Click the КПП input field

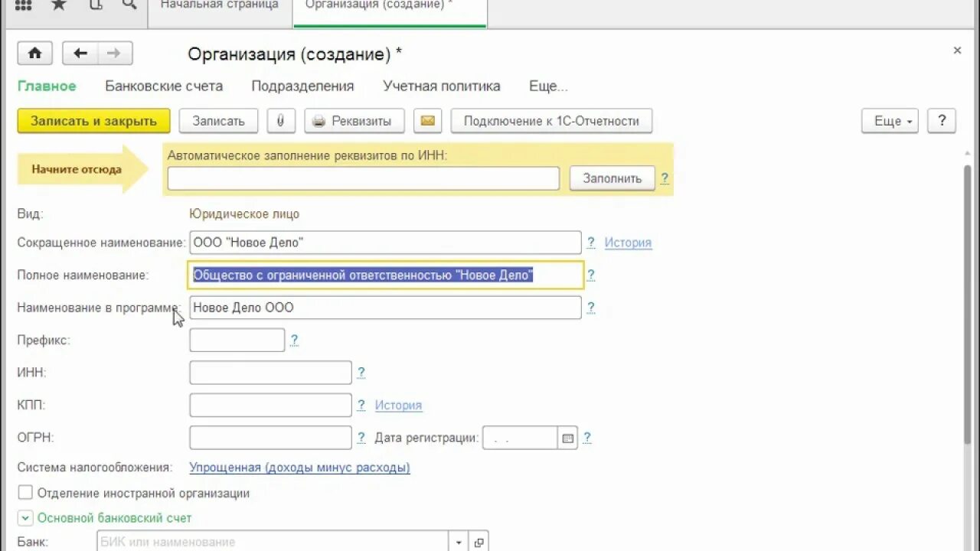coord(270,405)
